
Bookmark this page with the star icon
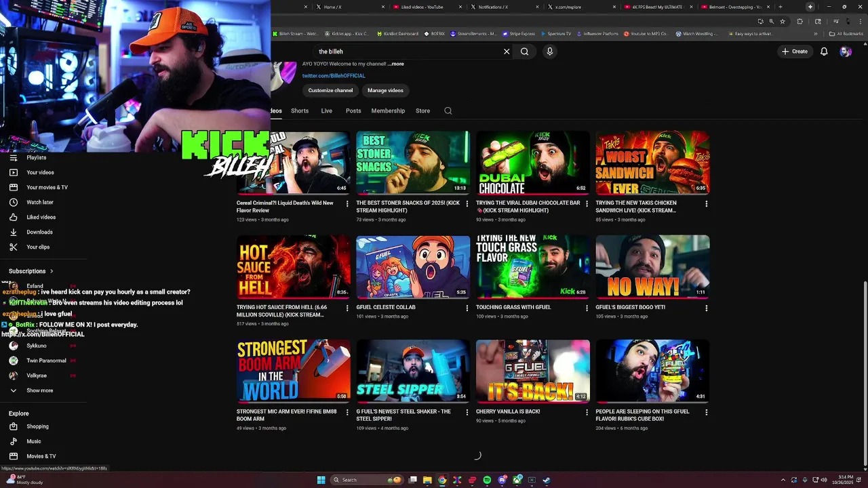(783, 21)
